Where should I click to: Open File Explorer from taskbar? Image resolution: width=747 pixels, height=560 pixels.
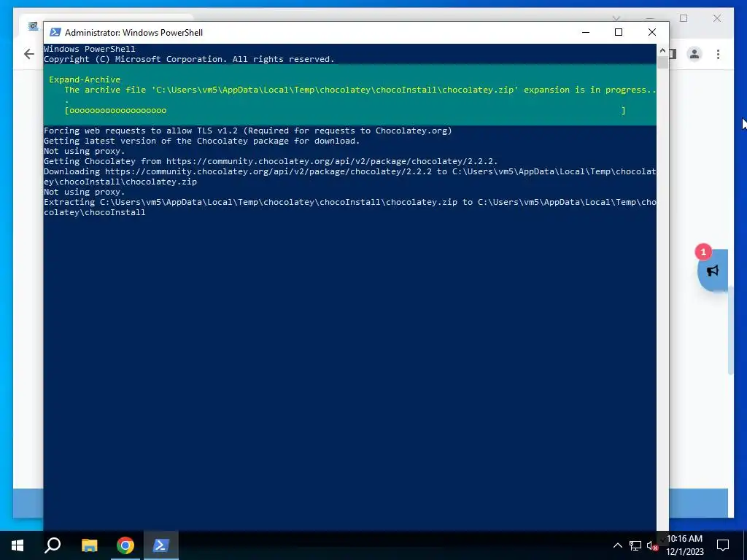click(89, 545)
